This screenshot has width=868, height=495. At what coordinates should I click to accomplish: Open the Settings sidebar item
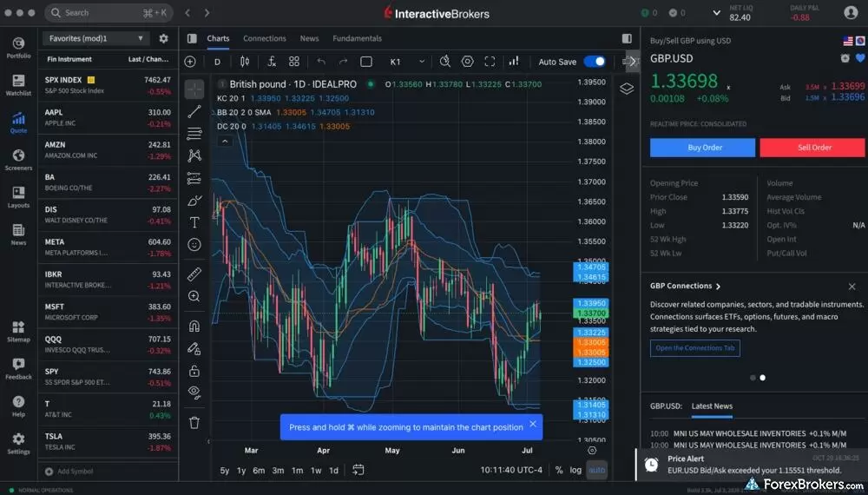[18, 444]
